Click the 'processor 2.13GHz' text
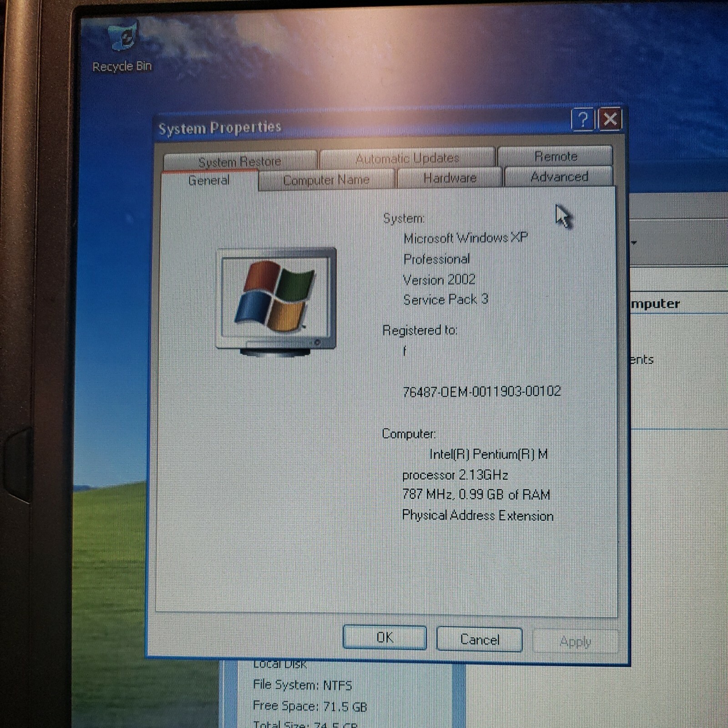Image resolution: width=728 pixels, height=728 pixels. tap(455, 475)
